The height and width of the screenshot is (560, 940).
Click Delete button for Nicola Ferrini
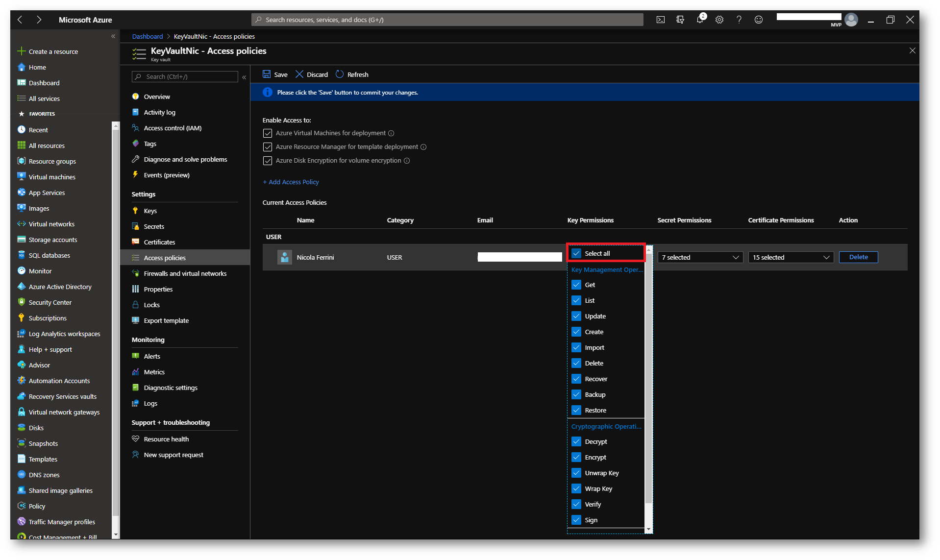click(x=858, y=257)
